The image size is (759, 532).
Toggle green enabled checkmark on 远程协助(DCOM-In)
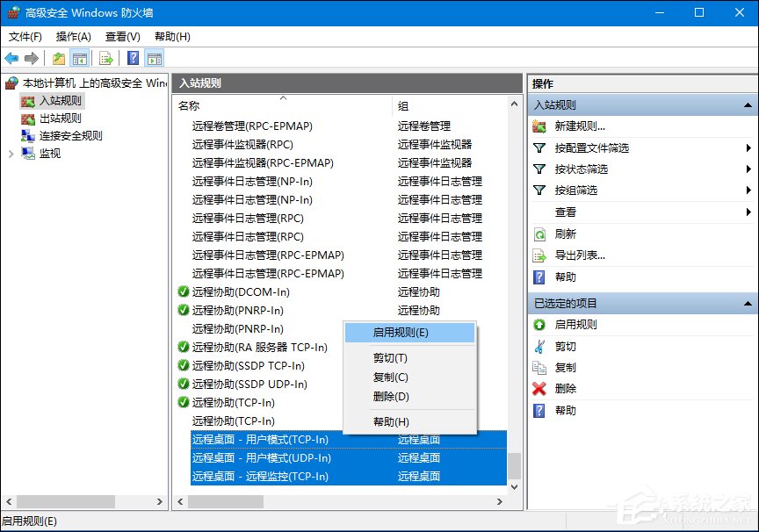coord(185,291)
